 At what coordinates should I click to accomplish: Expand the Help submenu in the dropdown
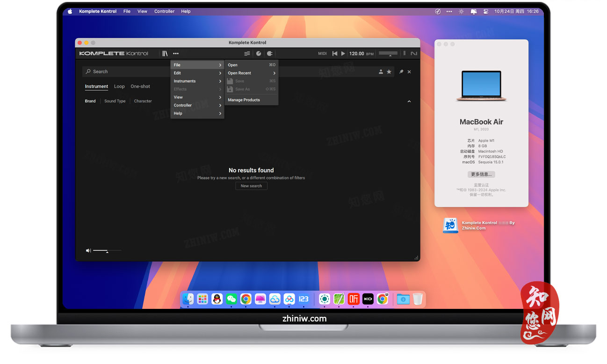pos(197,114)
